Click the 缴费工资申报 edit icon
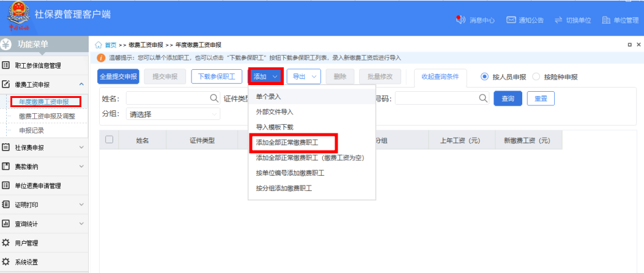Screen dimensions: 644x273 [6, 84]
